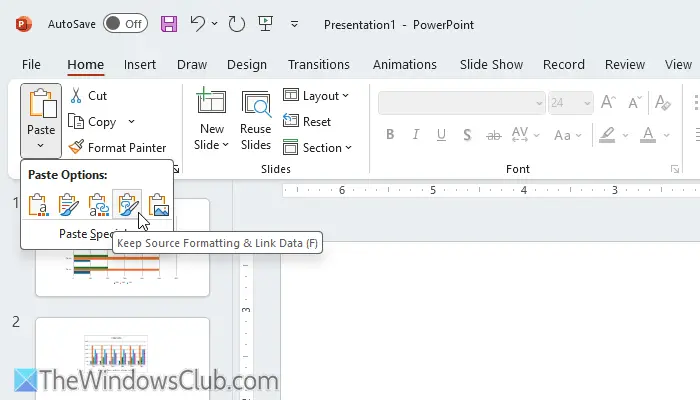Select slide 2 thumbnail

coord(122,359)
